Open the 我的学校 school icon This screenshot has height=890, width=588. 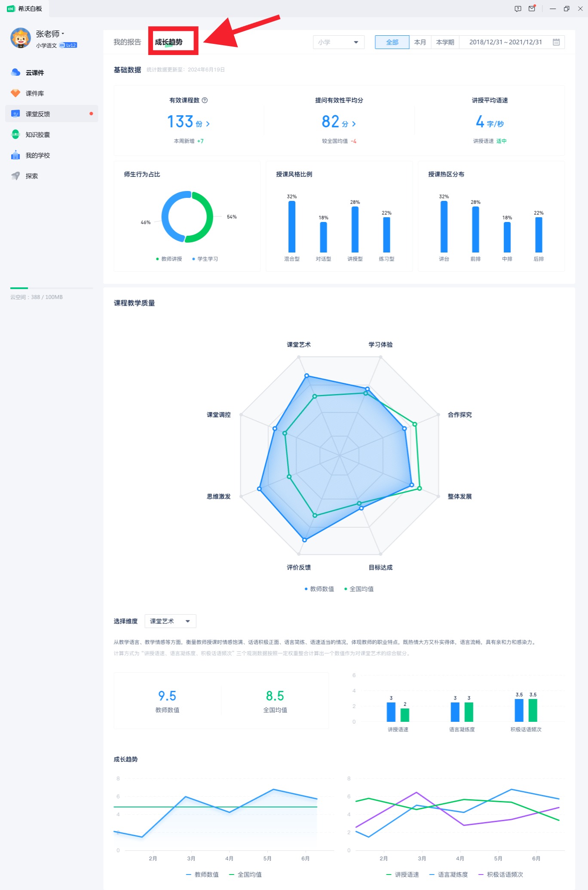coord(15,155)
